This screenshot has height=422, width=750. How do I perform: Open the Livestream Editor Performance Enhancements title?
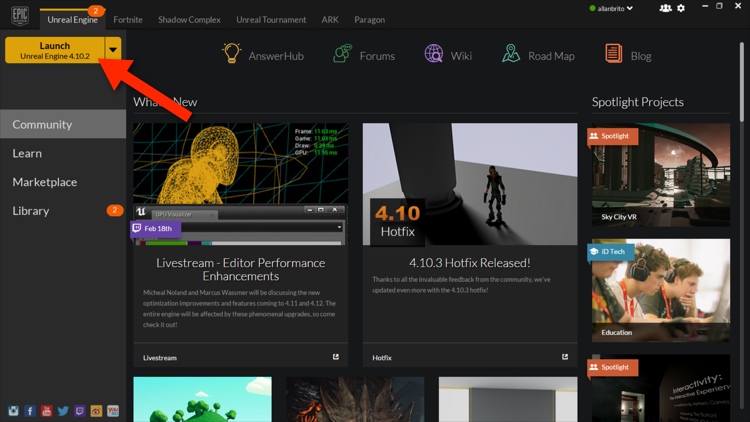point(241,269)
